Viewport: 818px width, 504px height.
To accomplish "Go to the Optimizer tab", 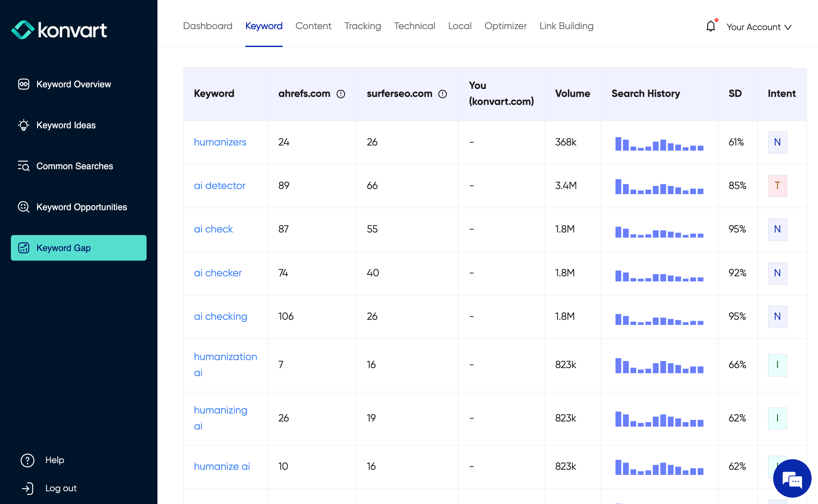I will click(x=505, y=26).
